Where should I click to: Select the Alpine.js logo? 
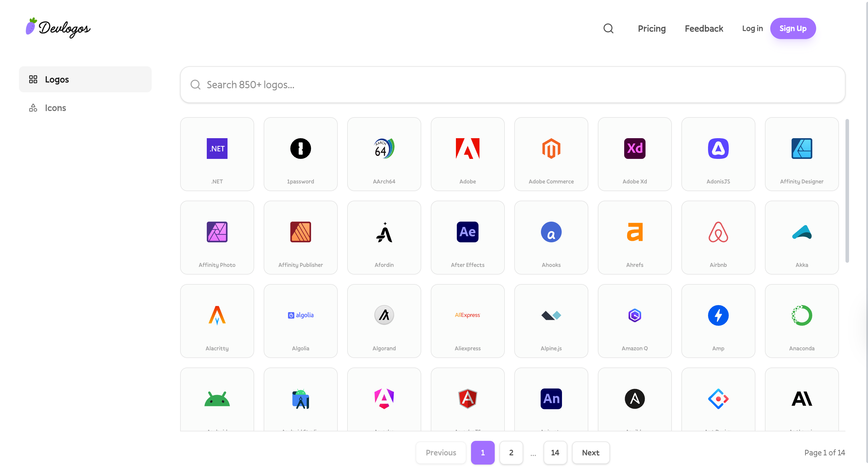tap(551, 321)
